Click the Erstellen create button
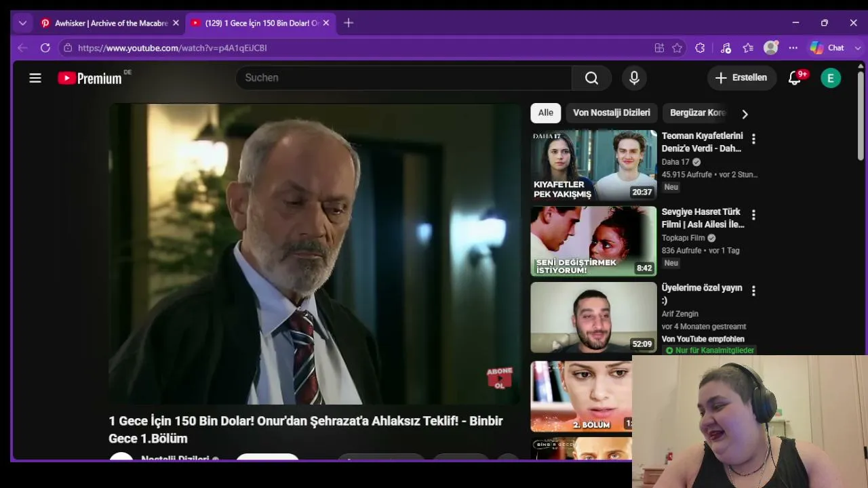This screenshot has height=488, width=868. 741,78
